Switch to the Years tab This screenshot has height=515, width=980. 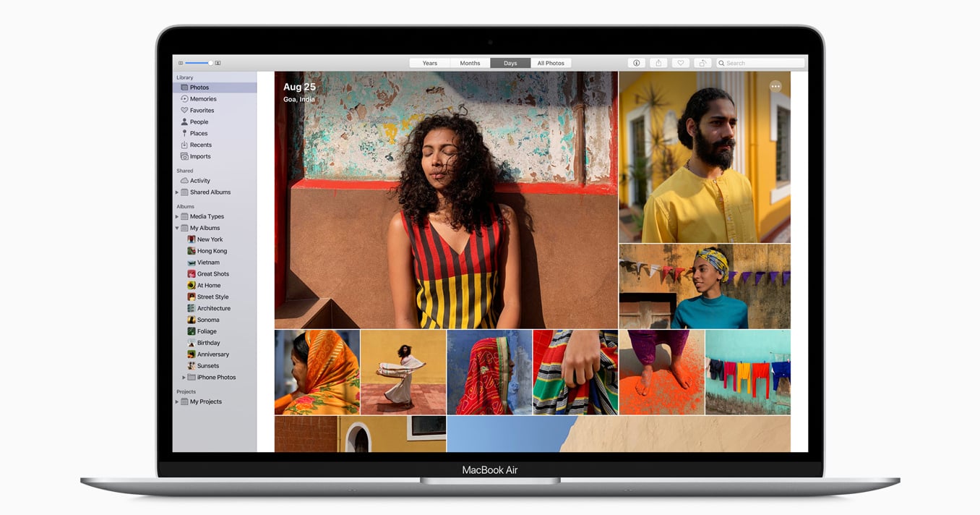pos(429,63)
